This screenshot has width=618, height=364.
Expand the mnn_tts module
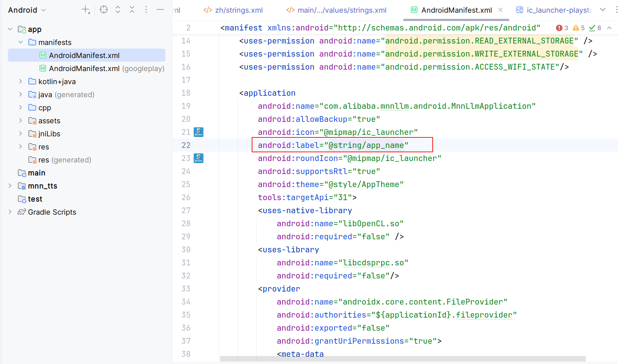pyautogui.click(x=10, y=186)
